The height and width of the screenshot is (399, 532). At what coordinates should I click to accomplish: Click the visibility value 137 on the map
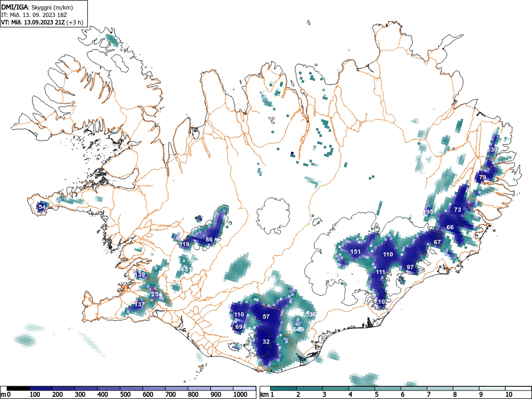(139, 304)
